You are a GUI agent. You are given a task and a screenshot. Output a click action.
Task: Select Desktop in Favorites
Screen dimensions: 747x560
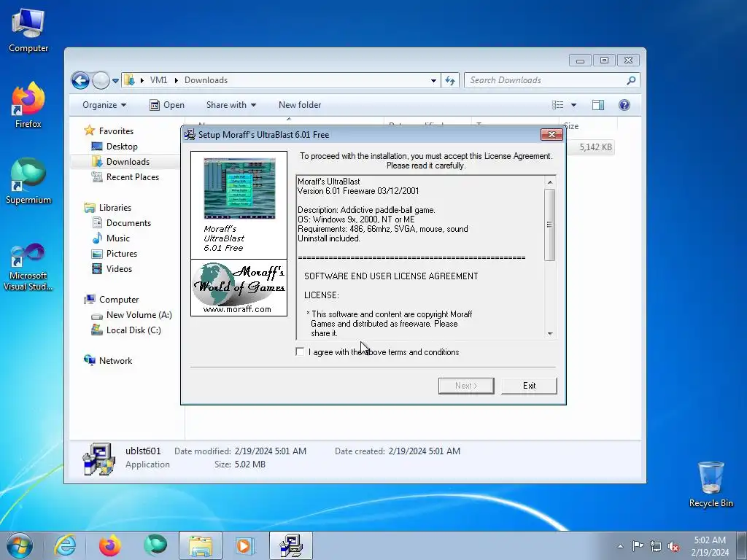click(x=115, y=146)
